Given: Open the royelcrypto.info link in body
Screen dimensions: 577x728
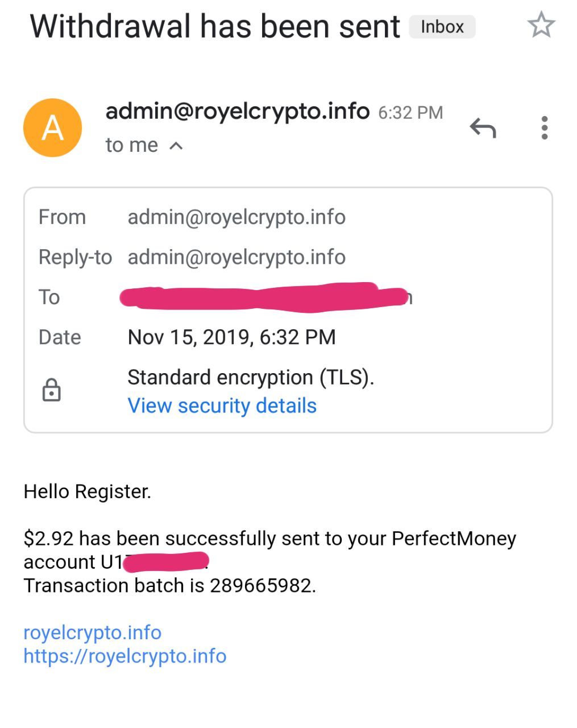Looking at the screenshot, I should coord(92,632).
